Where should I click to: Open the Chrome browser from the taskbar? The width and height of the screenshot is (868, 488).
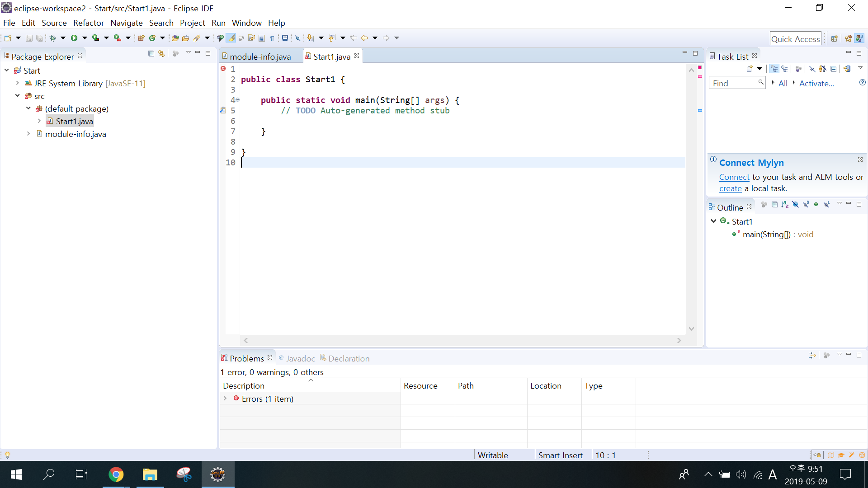(x=116, y=474)
